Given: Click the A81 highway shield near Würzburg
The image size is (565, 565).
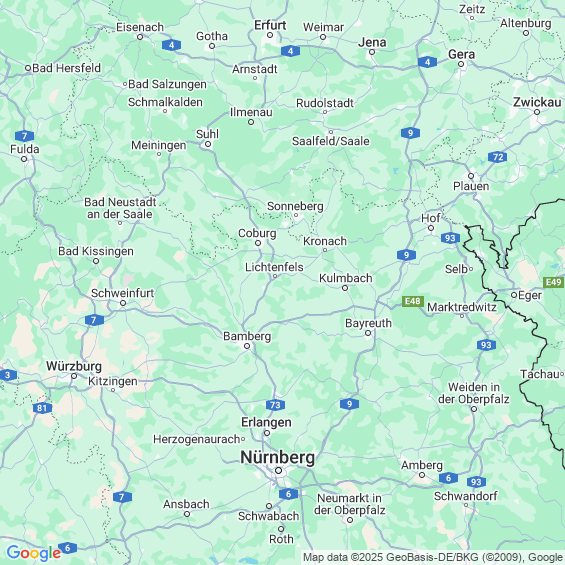Looking at the screenshot, I should [42, 408].
